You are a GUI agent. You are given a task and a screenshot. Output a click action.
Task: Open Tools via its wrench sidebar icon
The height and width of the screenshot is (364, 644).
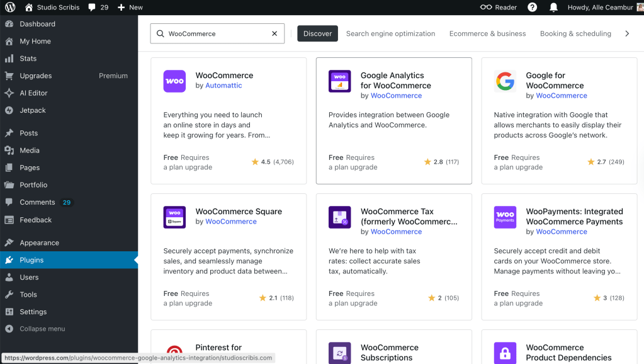point(10,294)
